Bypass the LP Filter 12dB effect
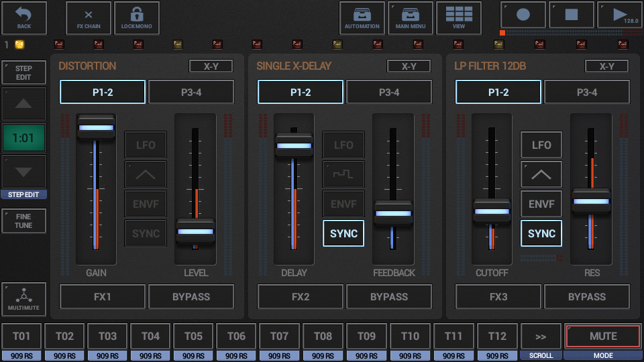Viewport: 644px width, 362px height. pos(587,296)
